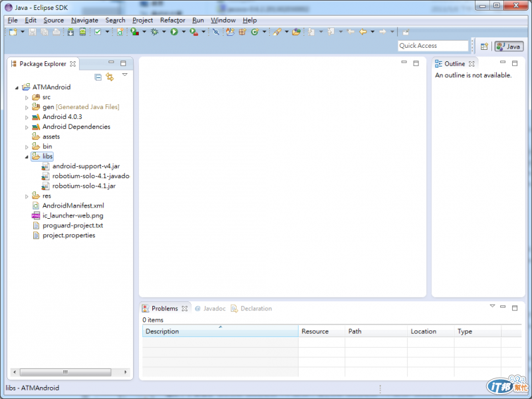Image resolution: width=532 pixels, height=399 pixels.
Task: Minimize the Outline view
Action: (503, 63)
